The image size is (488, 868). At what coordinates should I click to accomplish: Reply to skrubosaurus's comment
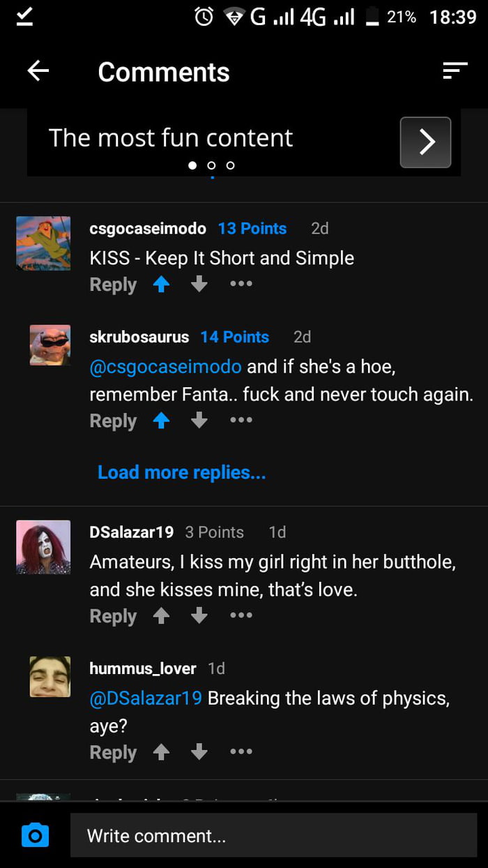pos(113,421)
